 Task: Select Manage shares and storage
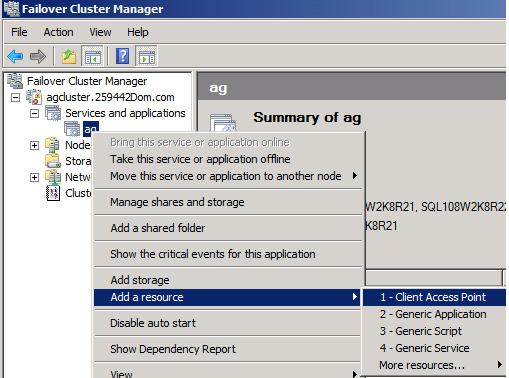(x=228, y=202)
